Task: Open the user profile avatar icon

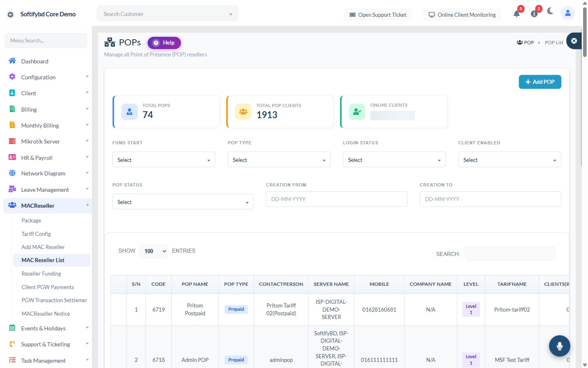Action: 568,13
